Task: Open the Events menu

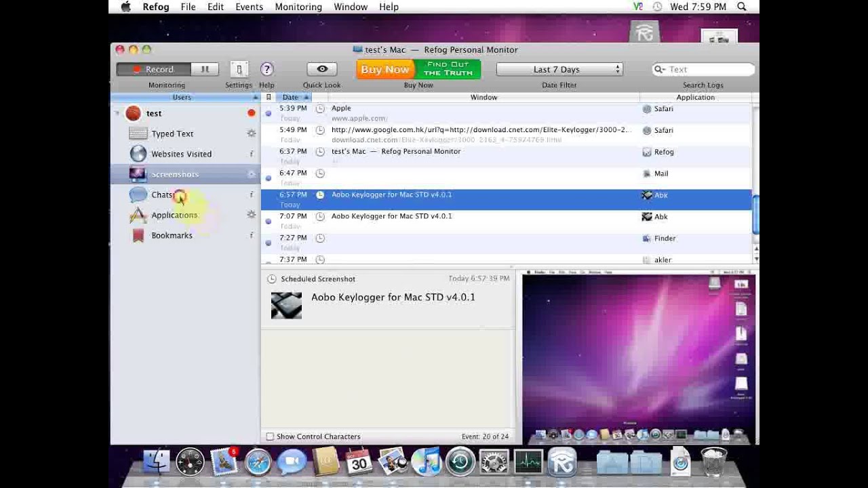Action: click(249, 7)
